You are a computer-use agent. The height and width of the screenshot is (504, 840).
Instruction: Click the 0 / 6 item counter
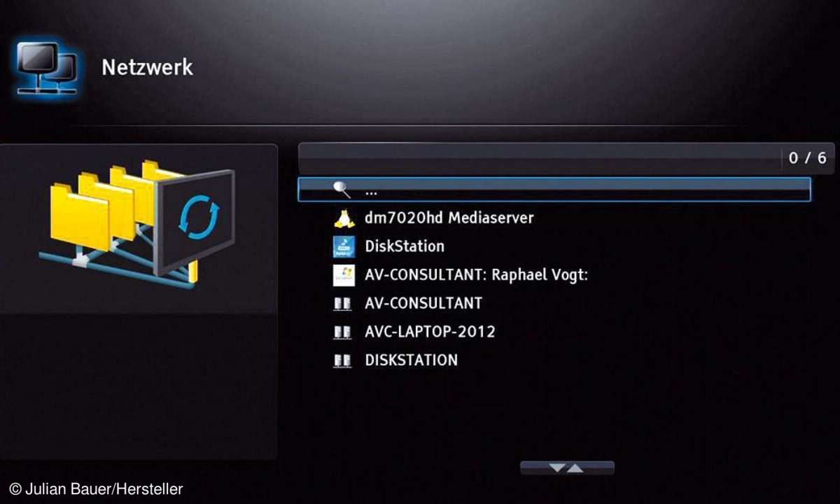(807, 158)
